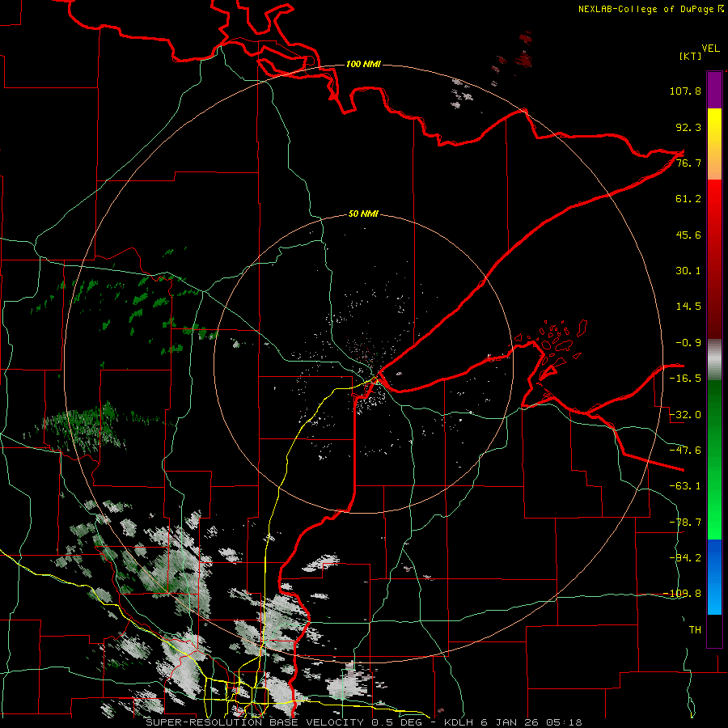The image size is (728, 728).
Task: Click the 50 NMI range ring label
Action: click(x=363, y=214)
